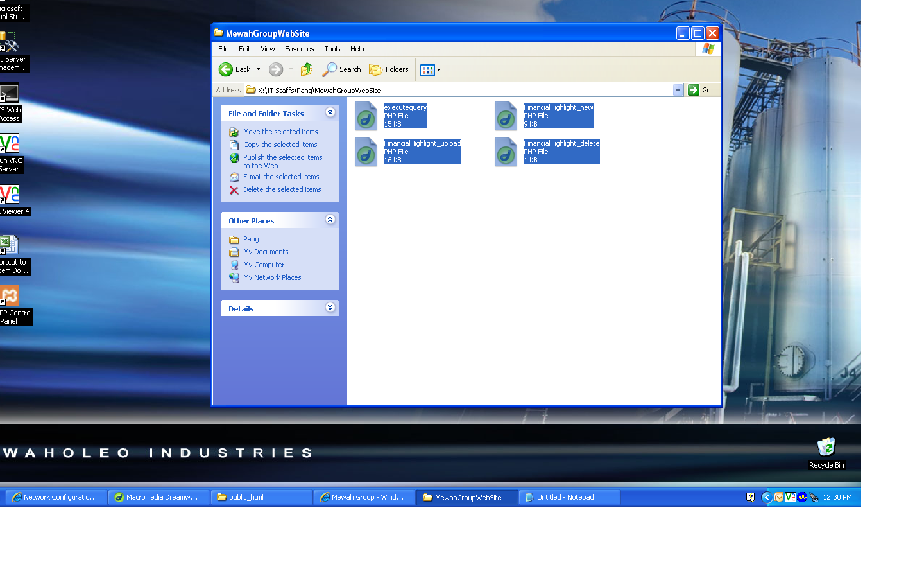Open the Views dropdown button
The width and height of the screenshot is (924, 578).
point(430,69)
